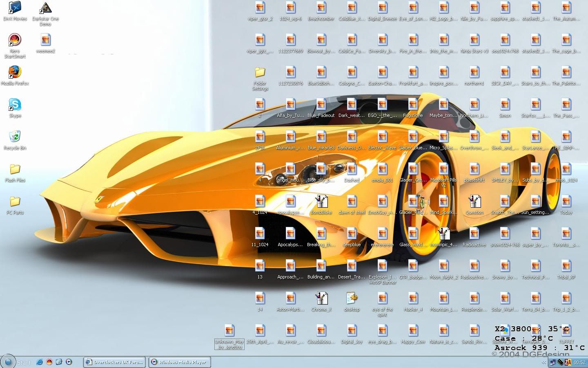Launch Windows Media Player from Quick Launch
The width and height of the screenshot is (588, 368).
click(69, 362)
